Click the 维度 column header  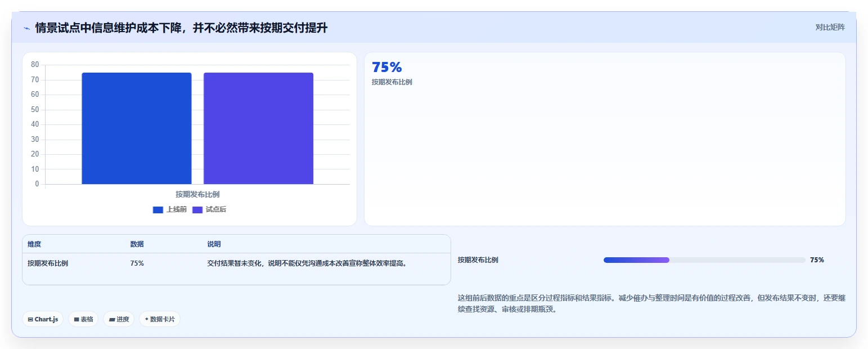coord(34,244)
